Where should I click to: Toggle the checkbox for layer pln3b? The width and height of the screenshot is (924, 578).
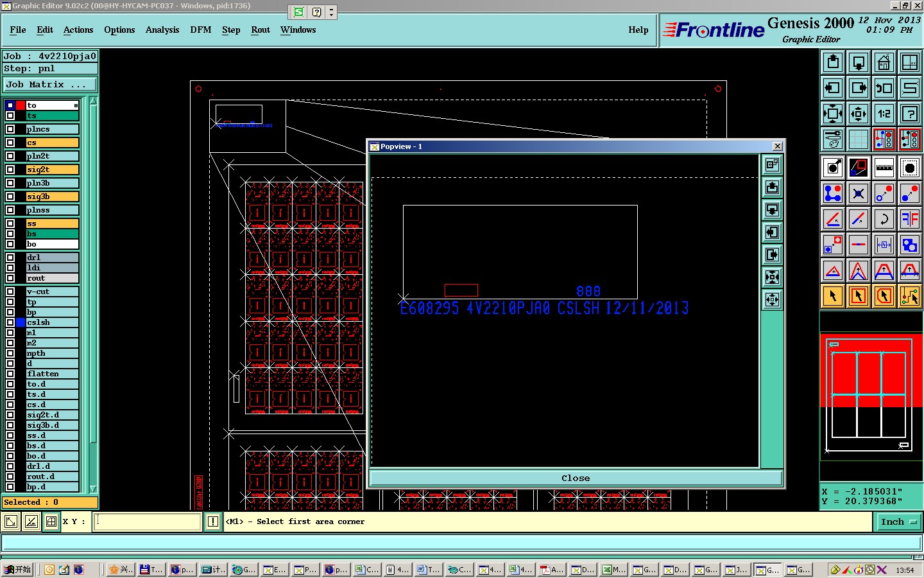pos(10,183)
